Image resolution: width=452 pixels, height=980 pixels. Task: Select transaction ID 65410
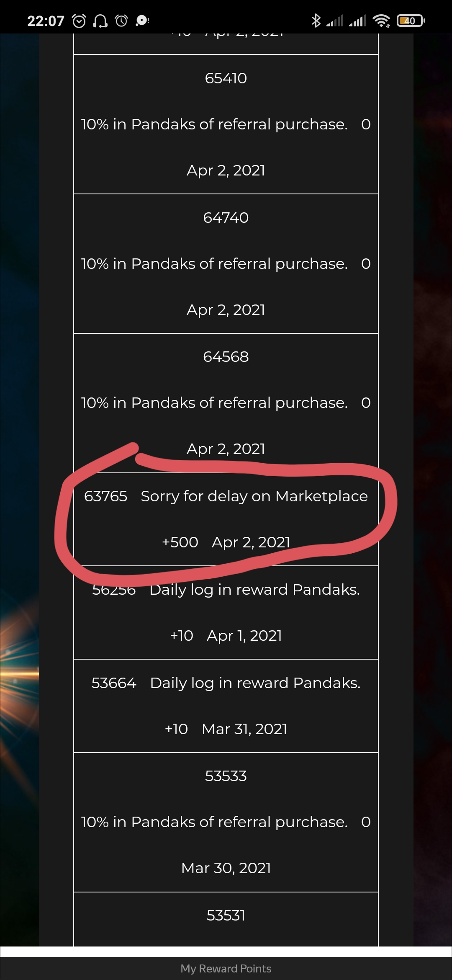click(226, 78)
